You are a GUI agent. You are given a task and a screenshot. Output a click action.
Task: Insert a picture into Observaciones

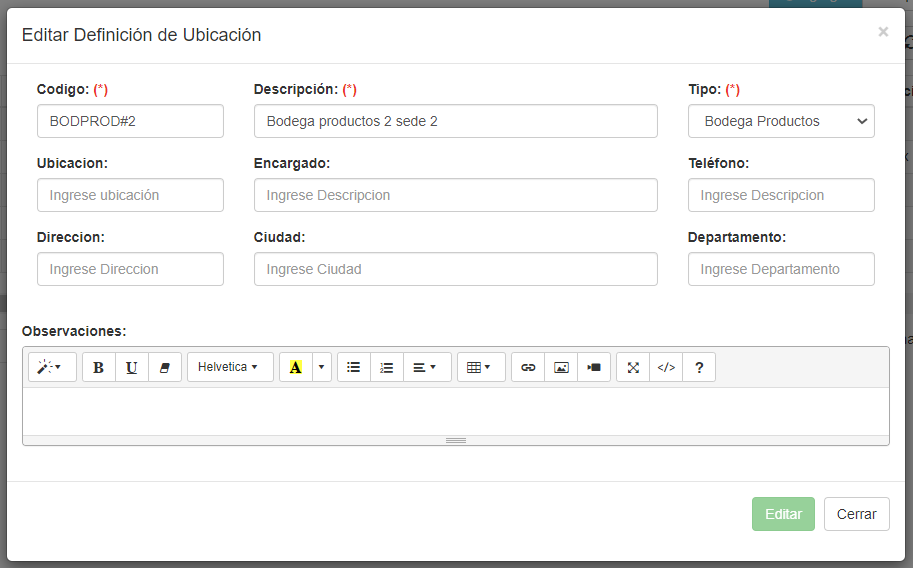coord(561,367)
